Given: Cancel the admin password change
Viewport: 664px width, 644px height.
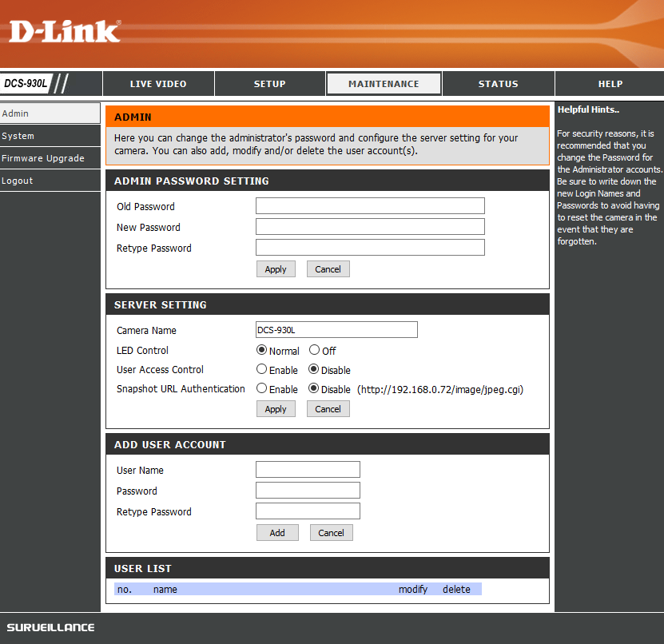Looking at the screenshot, I should click(328, 269).
